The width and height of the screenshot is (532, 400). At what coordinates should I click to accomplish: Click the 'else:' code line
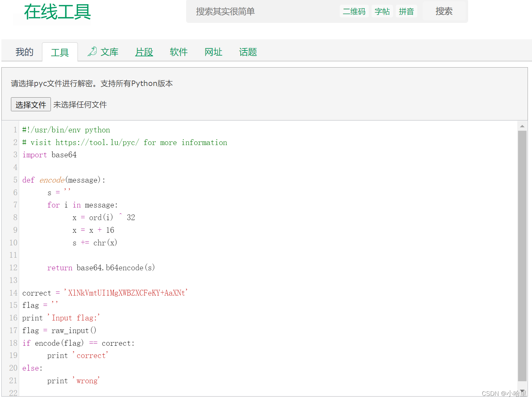coord(32,368)
